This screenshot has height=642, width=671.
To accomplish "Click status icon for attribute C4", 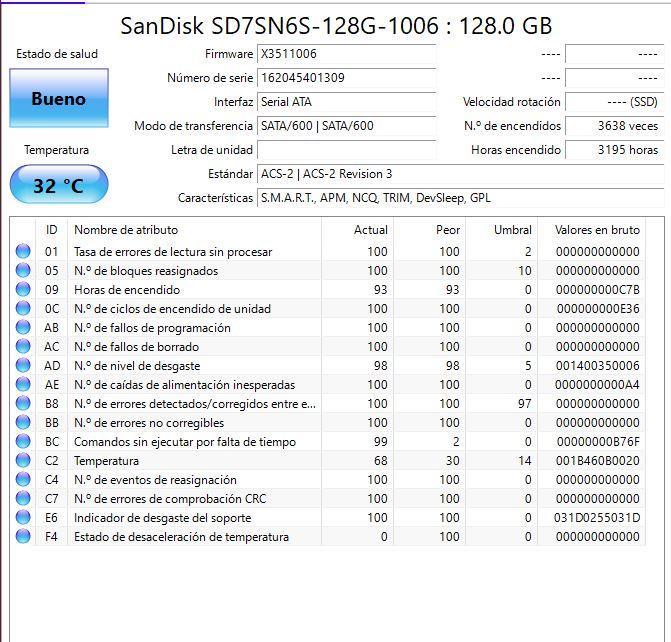I will pos(23,479).
